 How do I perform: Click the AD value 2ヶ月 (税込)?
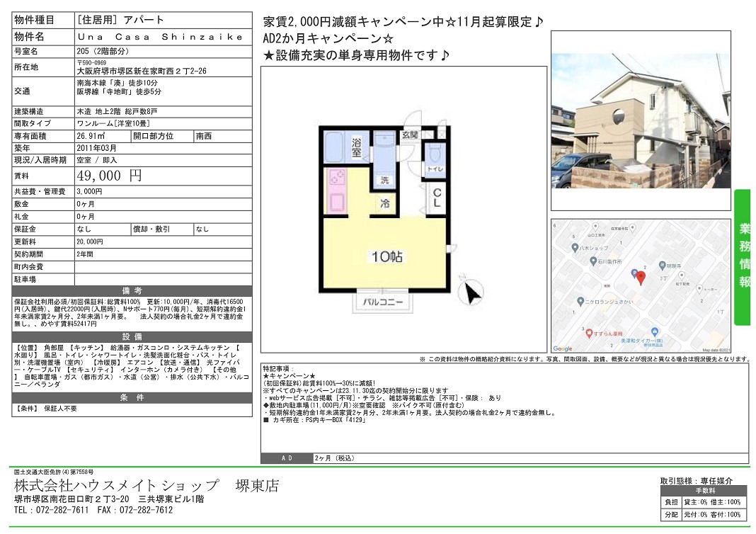pos(334,458)
